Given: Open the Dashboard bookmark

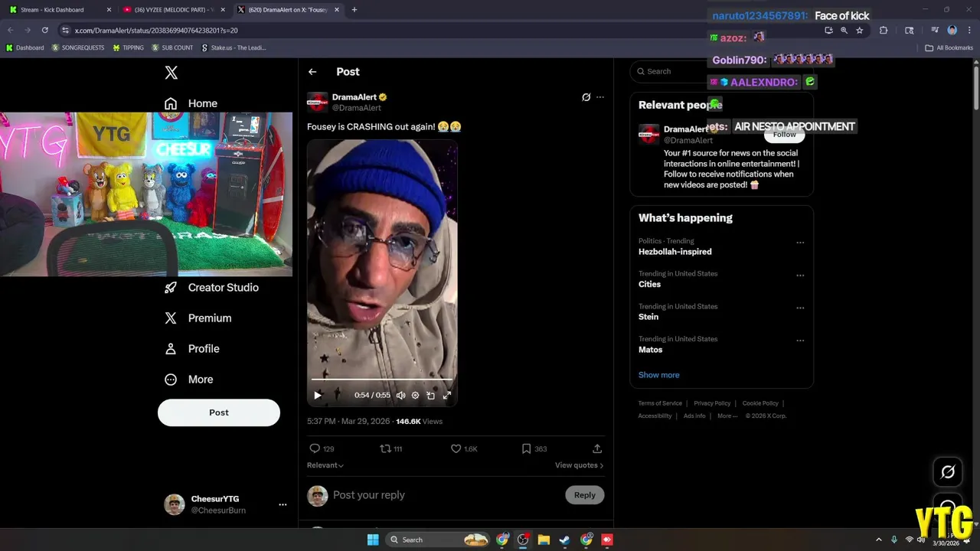Looking at the screenshot, I should click(x=25, y=47).
